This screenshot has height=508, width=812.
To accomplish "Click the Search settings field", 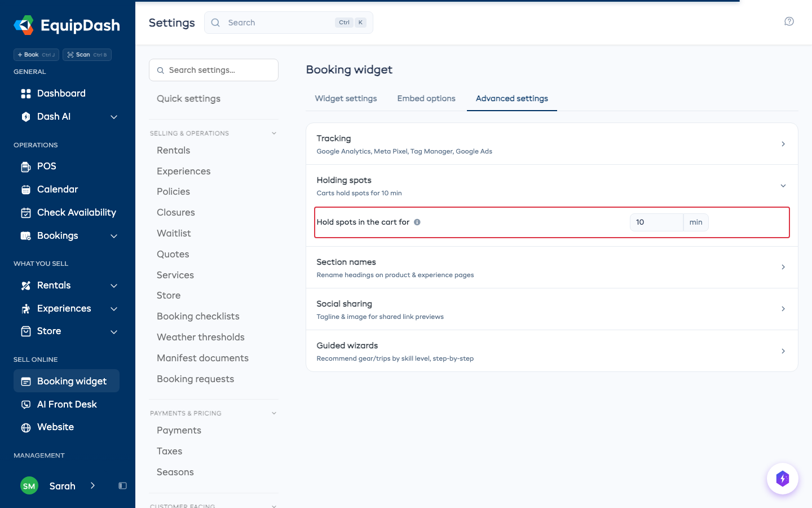I will (x=214, y=70).
